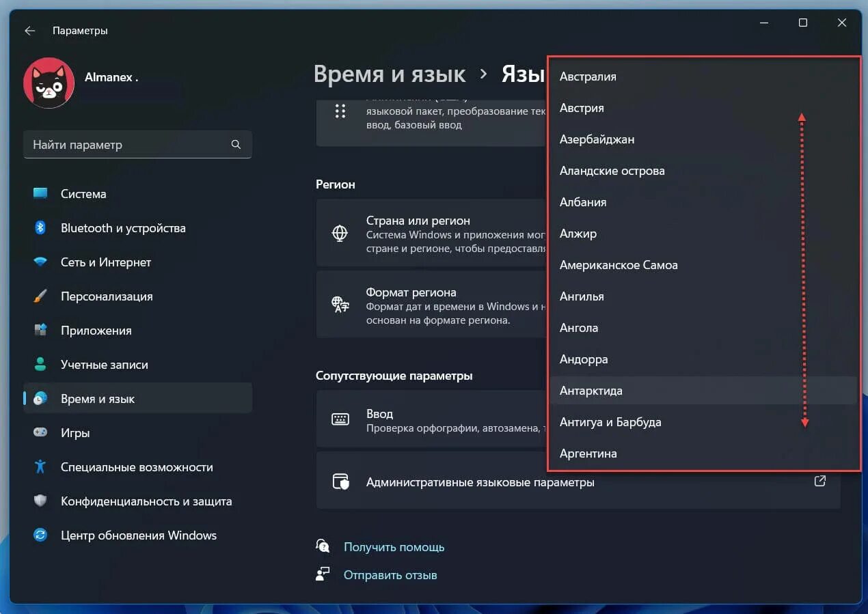This screenshot has height=614, width=868.
Task: Click the Получить помощь link
Action: [x=394, y=547]
